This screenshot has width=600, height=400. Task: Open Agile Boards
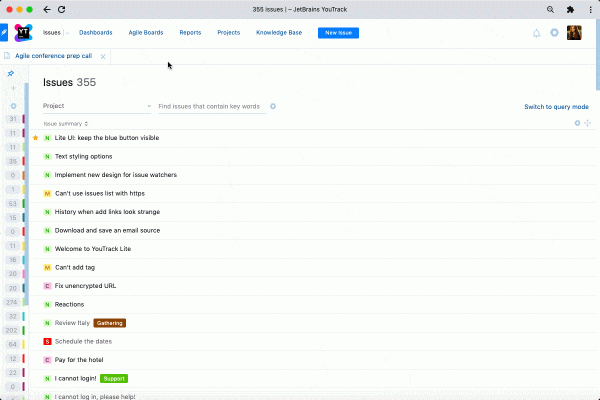tap(146, 33)
